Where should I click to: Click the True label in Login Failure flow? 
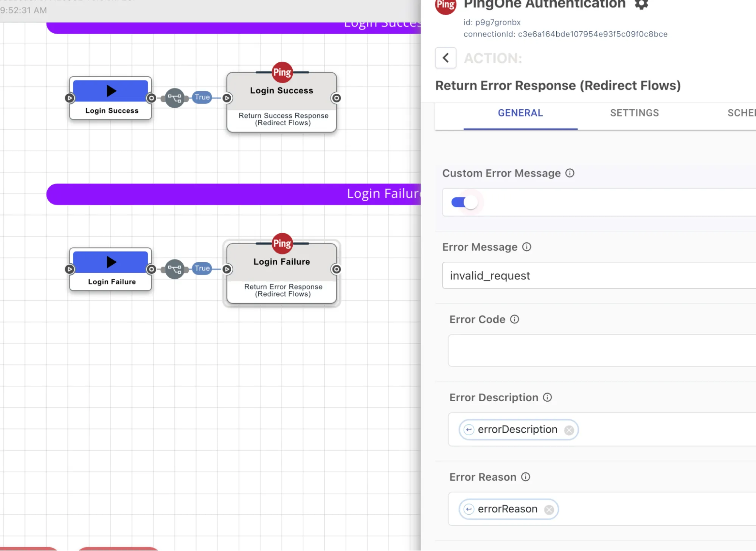202,268
